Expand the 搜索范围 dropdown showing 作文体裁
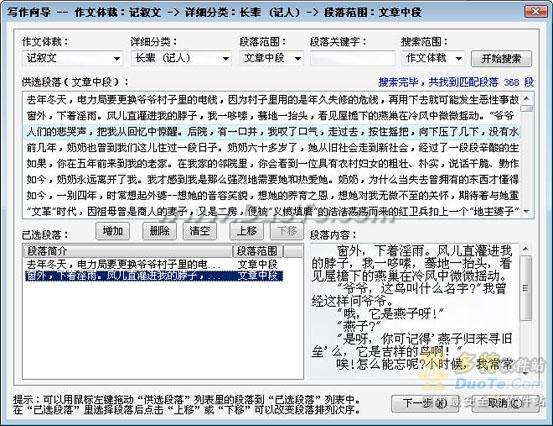Screen dimensions: 553x426 (434, 58)
